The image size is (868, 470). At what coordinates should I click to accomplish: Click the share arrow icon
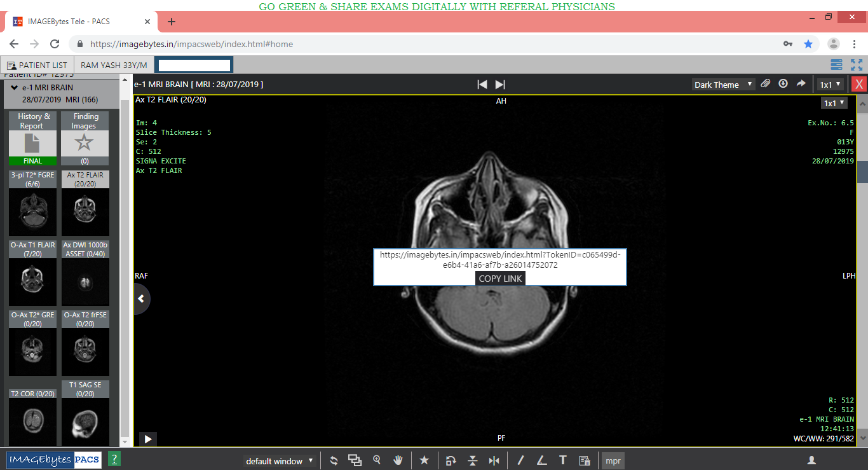click(801, 84)
